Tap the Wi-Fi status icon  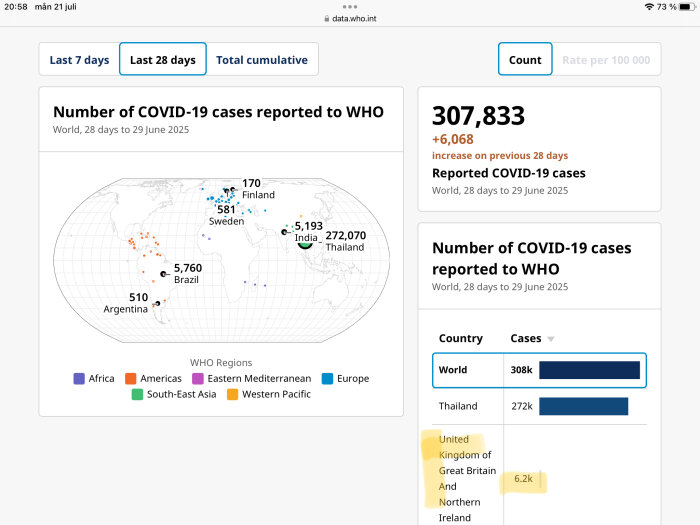pyautogui.click(x=649, y=7)
